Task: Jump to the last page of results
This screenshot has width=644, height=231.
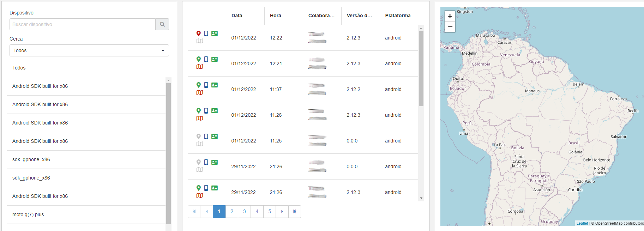Action: coord(295,212)
